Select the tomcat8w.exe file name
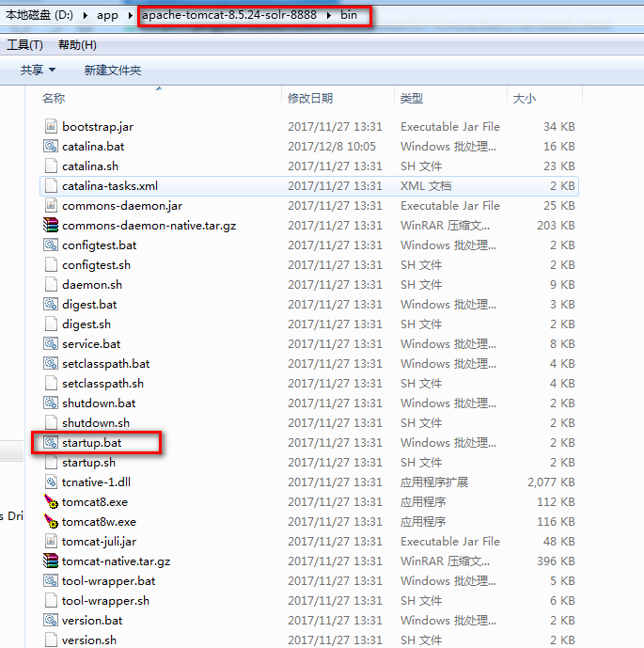This screenshot has width=644, height=648. (99, 522)
